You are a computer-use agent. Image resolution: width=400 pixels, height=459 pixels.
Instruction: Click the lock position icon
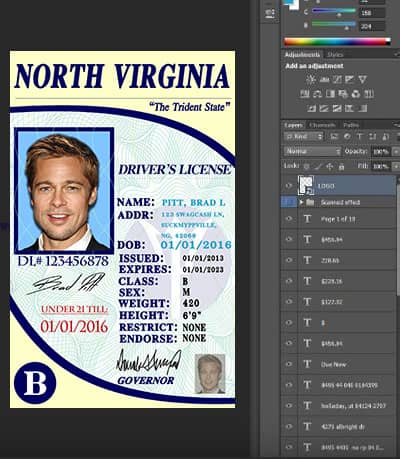[330, 166]
